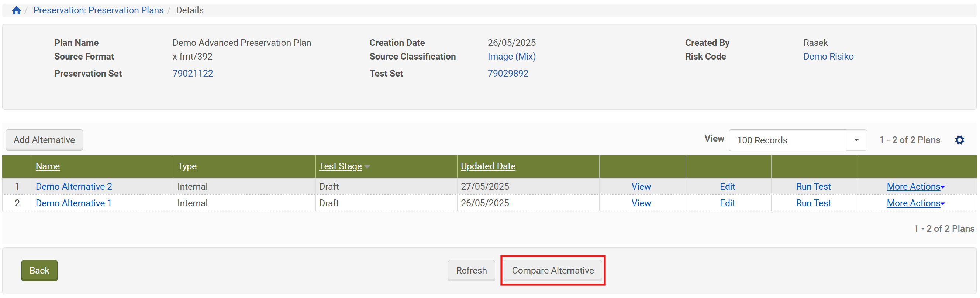Open the View records dropdown
Screen dimensions: 980x298
click(797, 140)
